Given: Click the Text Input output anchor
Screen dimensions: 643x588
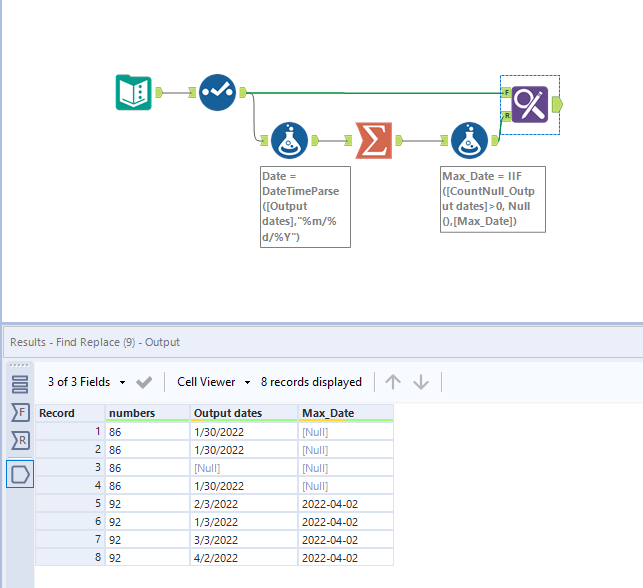Looking at the screenshot, I should [x=159, y=92].
